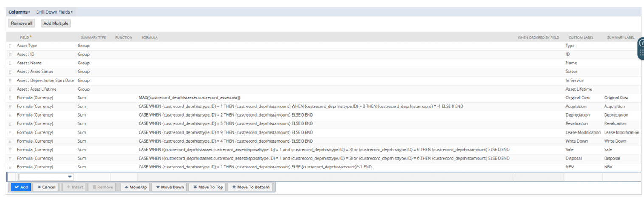Click the drag handle for Asset Type row
644x197 pixels.
[x=11, y=46]
